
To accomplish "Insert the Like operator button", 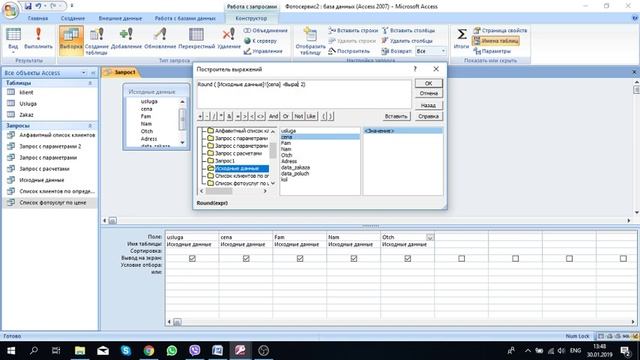I will 311,116.
